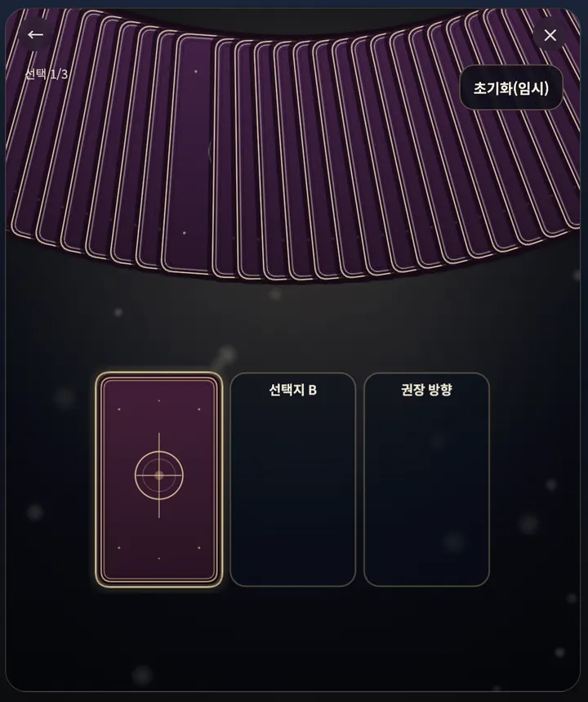Click the 초기화(임시) reset button

pos(511,87)
